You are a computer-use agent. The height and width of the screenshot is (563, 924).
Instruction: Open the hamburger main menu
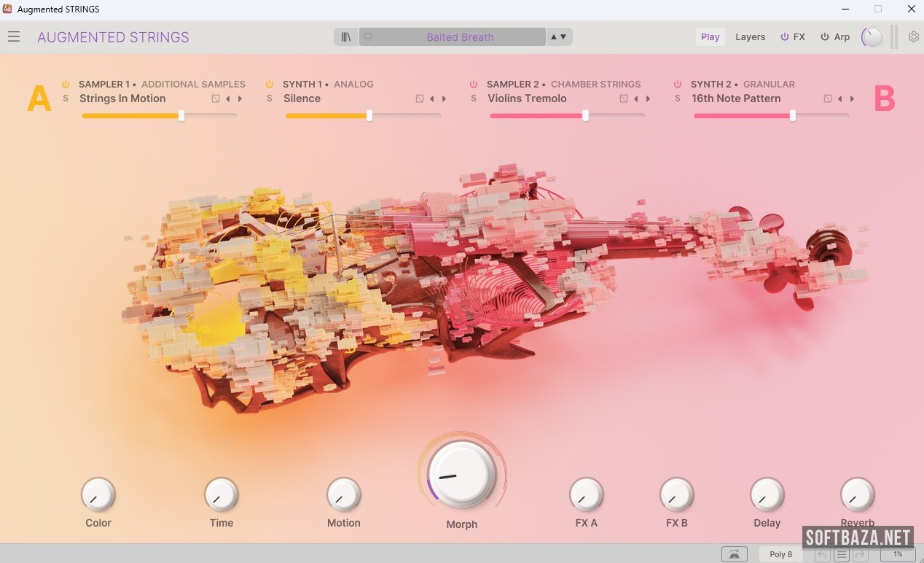tap(14, 37)
